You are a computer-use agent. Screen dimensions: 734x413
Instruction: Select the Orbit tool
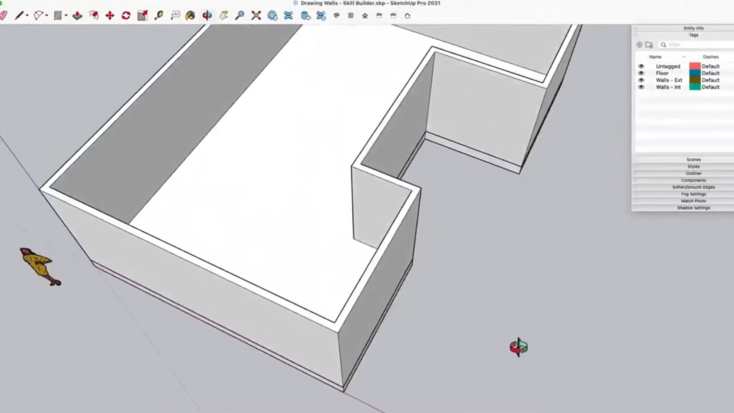click(207, 16)
